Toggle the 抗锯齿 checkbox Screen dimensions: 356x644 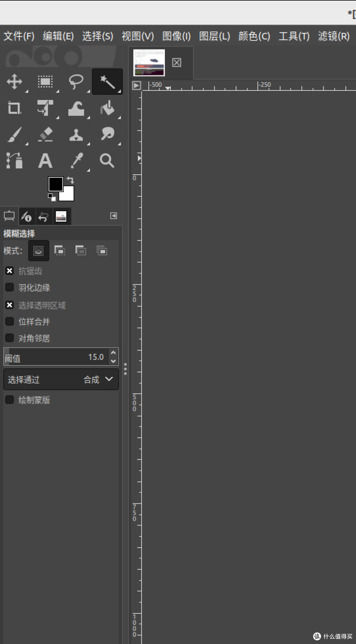pos(10,271)
